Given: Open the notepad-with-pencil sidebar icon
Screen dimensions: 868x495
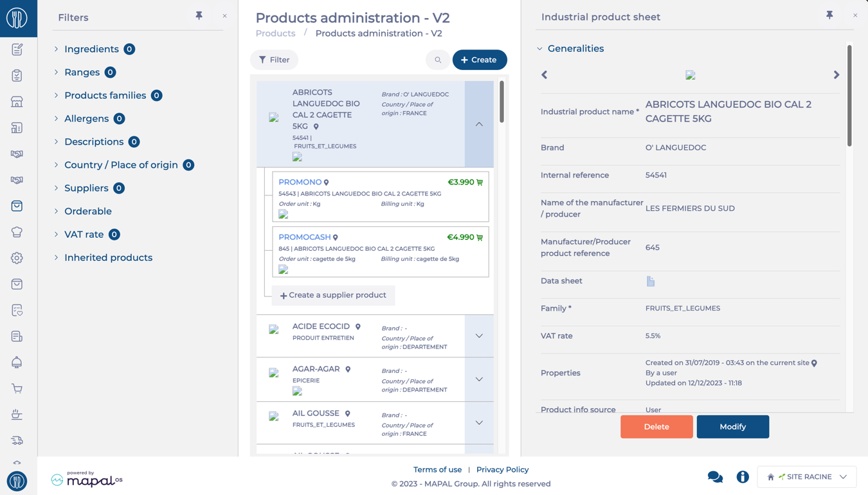Looking at the screenshot, I should pyautogui.click(x=17, y=50).
